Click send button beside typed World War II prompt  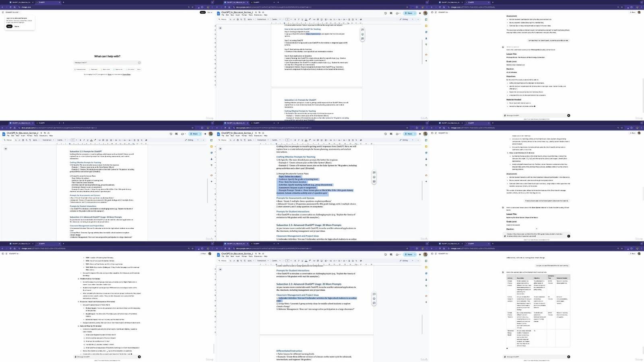tap(569, 236)
